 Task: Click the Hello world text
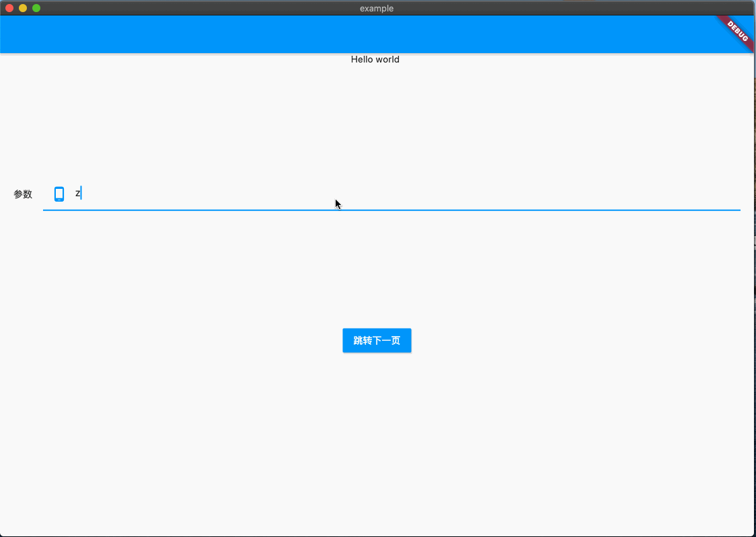[375, 59]
